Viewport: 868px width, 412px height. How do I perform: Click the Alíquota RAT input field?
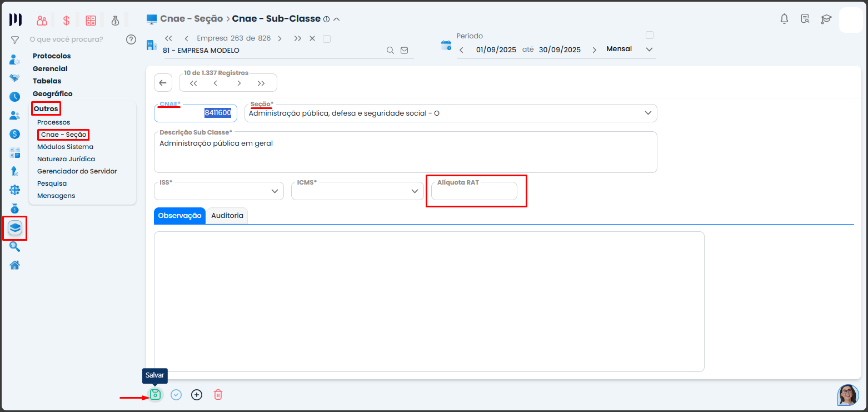pos(474,191)
